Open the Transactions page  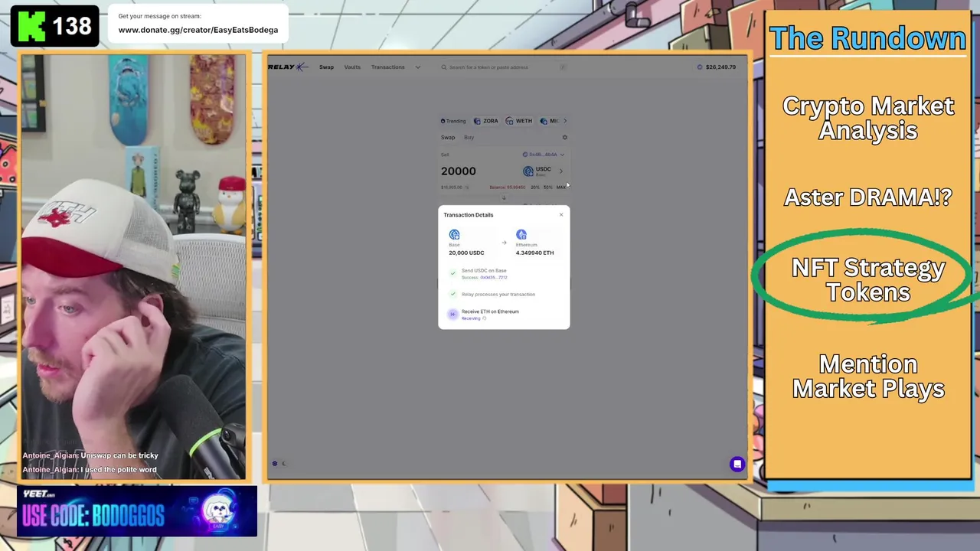(388, 67)
